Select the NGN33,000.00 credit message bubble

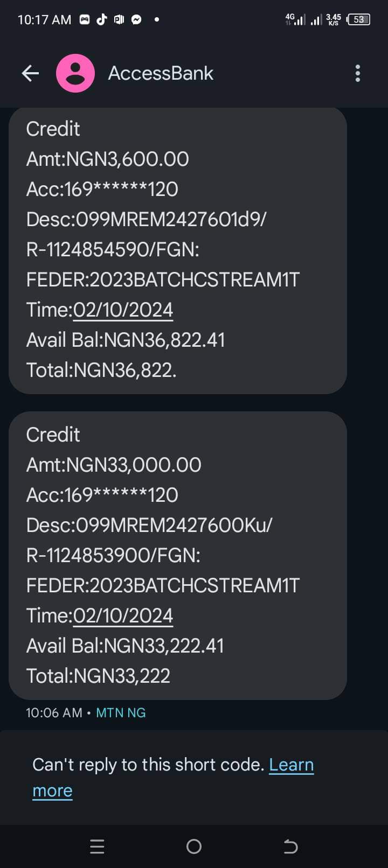tap(178, 556)
